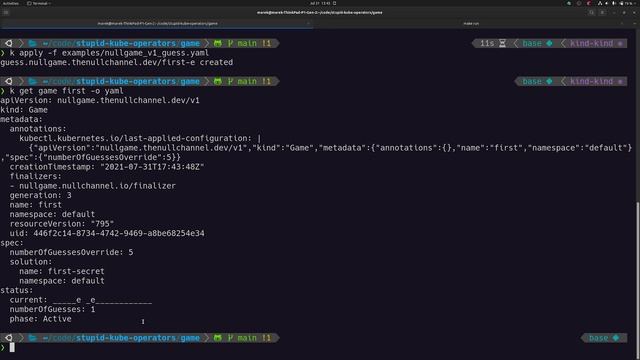The height and width of the screenshot is (360, 640).
Task: Click the 'k apply -f examples/nullgame_v1_guess.yaml' command
Action: tap(109, 53)
